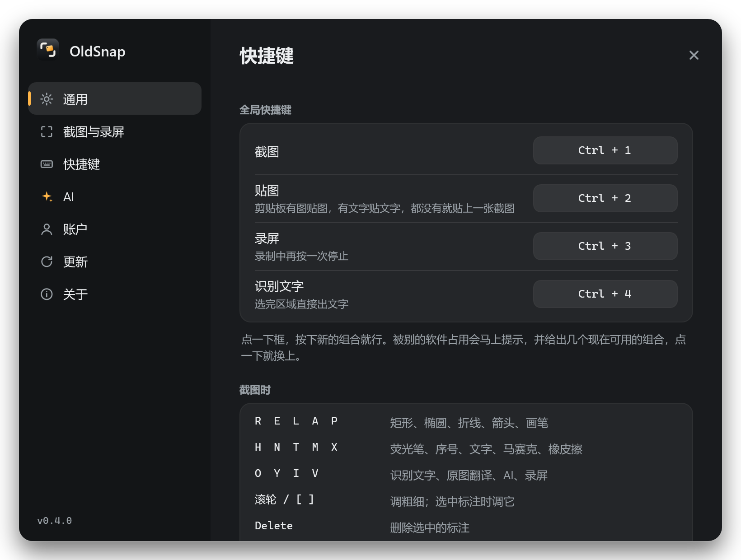Image resolution: width=741 pixels, height=560 pixels.
Task: Click the 滚轮 / [ ] key entry
Action: click(x=284, y=499)
